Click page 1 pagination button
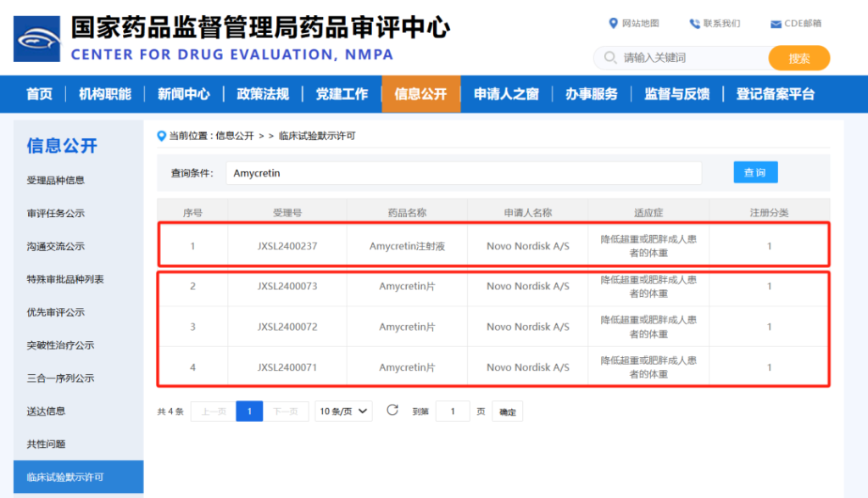Screen dimensions: 868x498 (x=249, y=411)
